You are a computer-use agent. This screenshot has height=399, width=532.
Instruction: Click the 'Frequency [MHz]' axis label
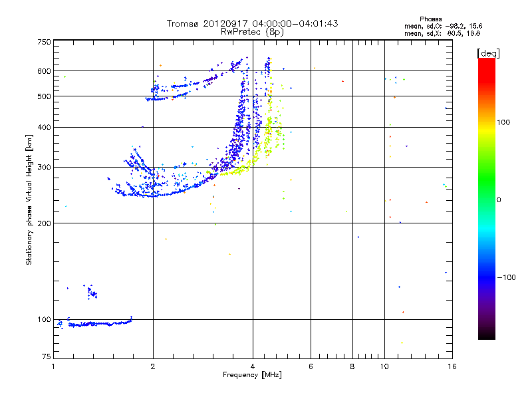(252, 375)
